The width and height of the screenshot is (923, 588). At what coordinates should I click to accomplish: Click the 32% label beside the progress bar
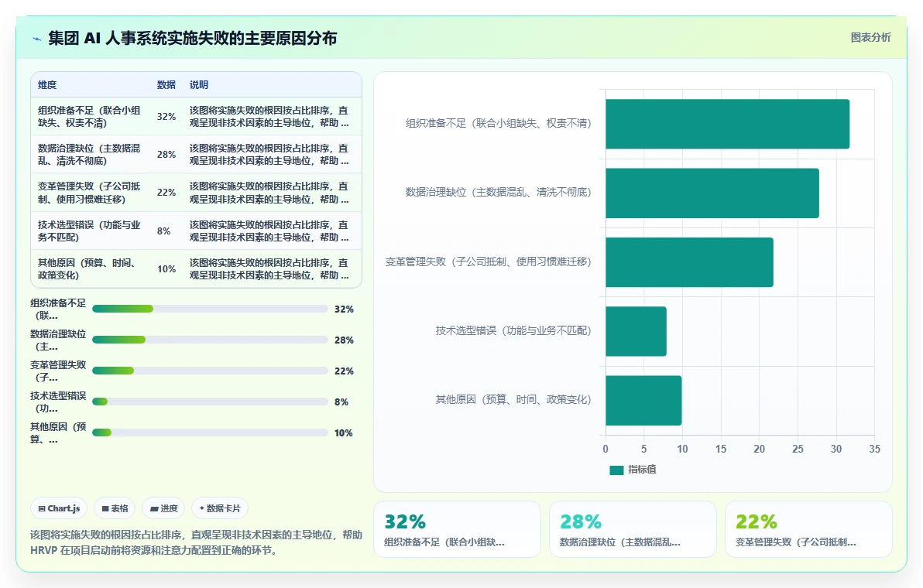(344, 309)
